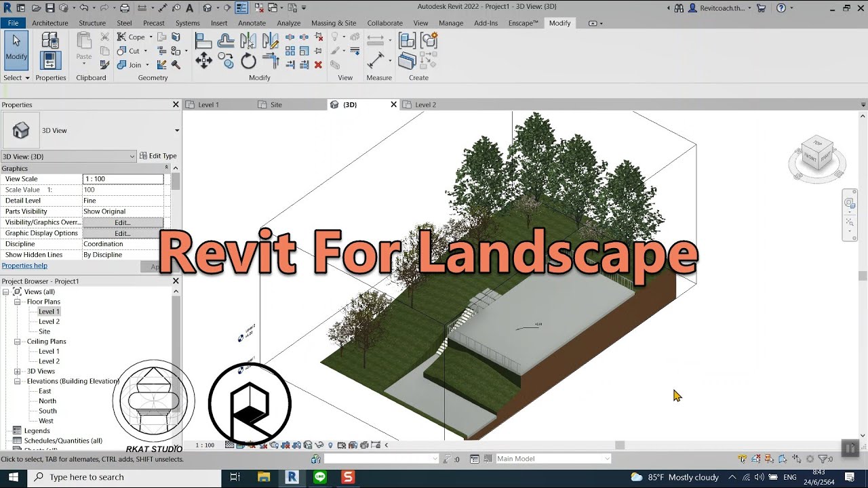Open the Properties help link
Screen dimensions: 868x488
(24, 266)
